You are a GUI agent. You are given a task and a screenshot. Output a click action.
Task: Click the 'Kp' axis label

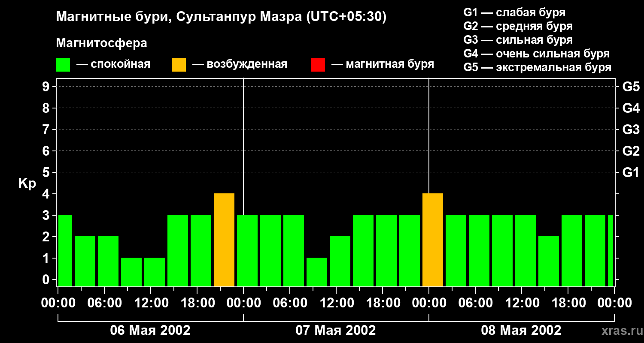[27, 184]
